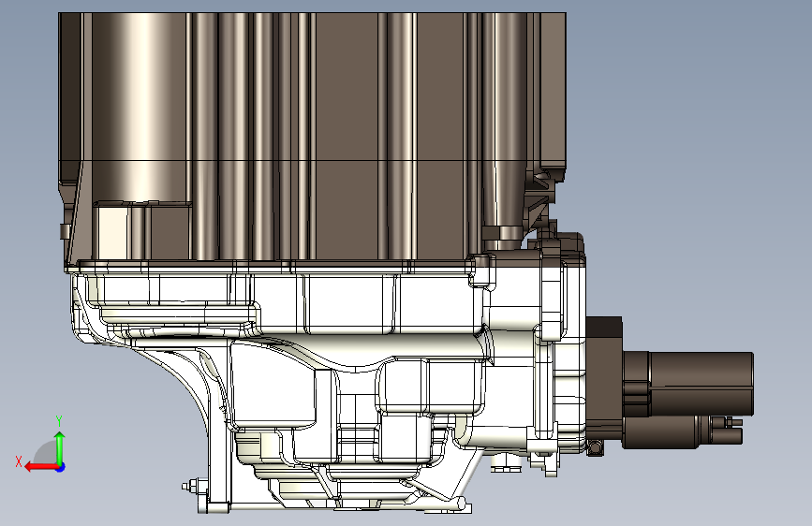Click the Y axis label of the triad

(x=59, y=421)
